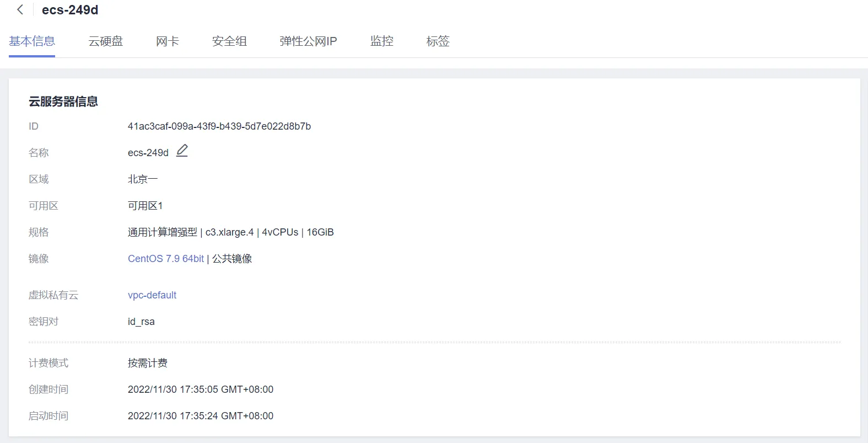
Task: Click the ecs-249d name value in 名称 row
Action: [148, 153]
